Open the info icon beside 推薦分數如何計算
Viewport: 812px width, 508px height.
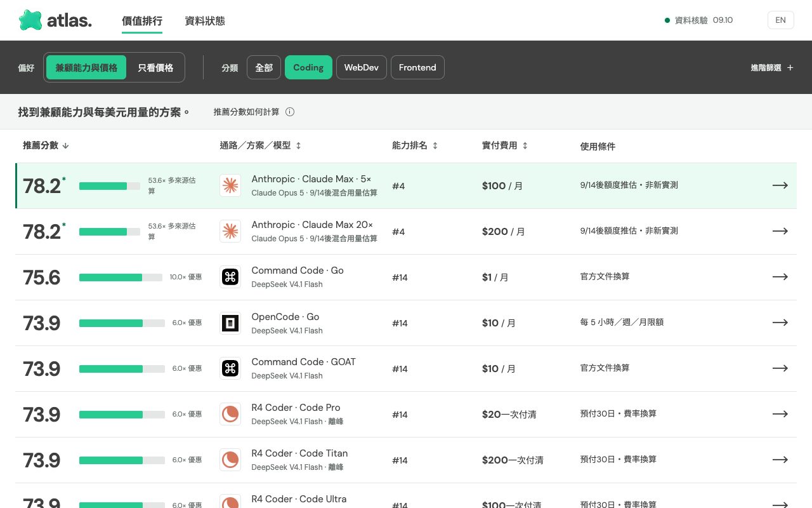[290, 112]
